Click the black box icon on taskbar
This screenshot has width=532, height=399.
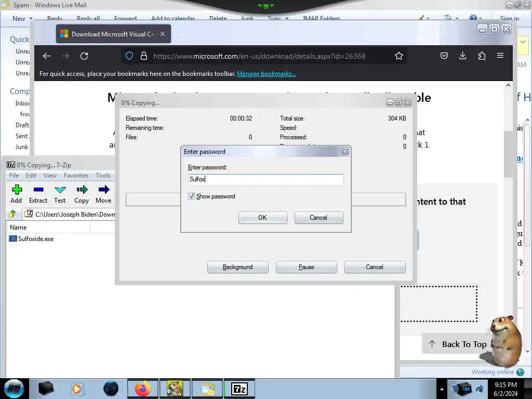pos(46,389)
